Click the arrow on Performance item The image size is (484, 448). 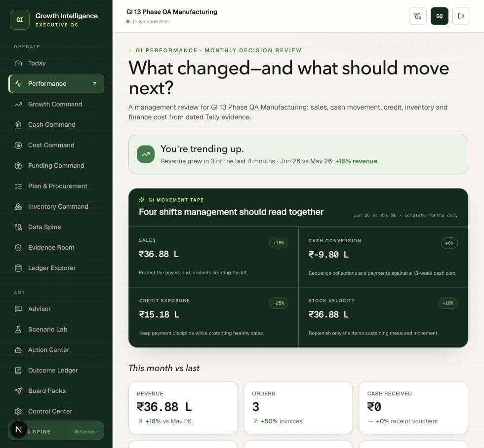pos(94,83)
